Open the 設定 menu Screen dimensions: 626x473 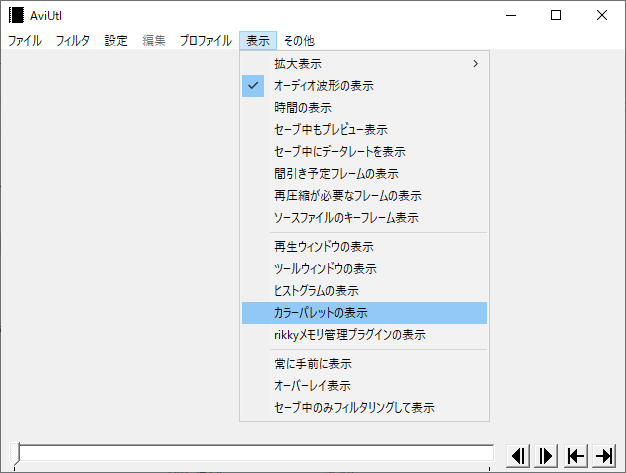(116, 41)
